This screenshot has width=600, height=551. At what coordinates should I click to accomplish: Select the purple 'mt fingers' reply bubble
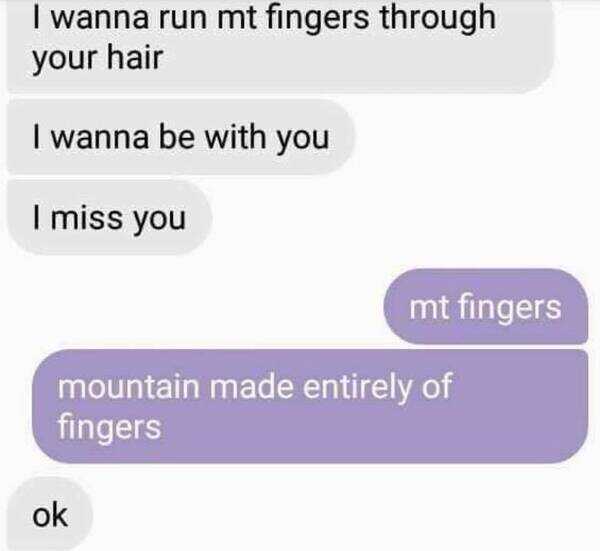coord(486,307)
